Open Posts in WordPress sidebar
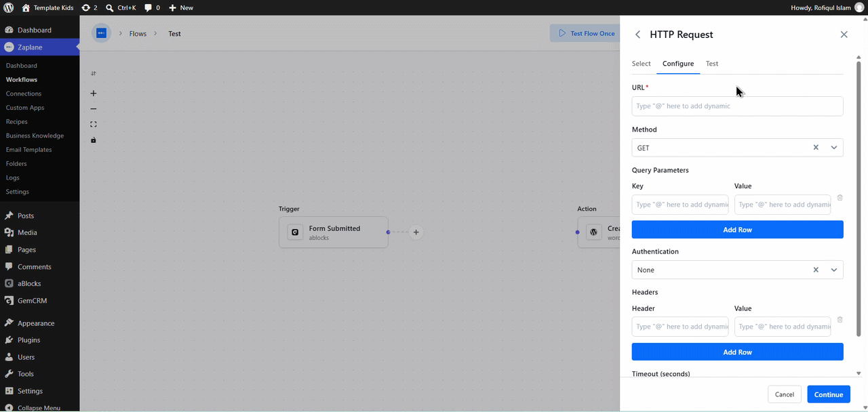 point(39,215)
